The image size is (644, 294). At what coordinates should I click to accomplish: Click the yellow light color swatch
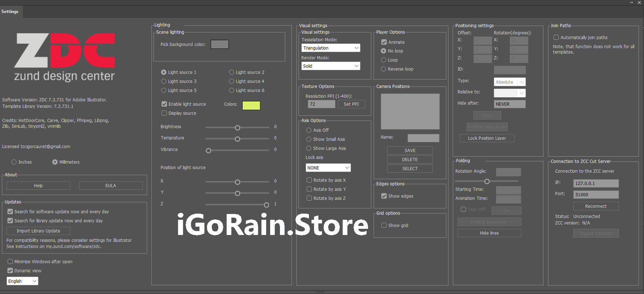[251, 105]
